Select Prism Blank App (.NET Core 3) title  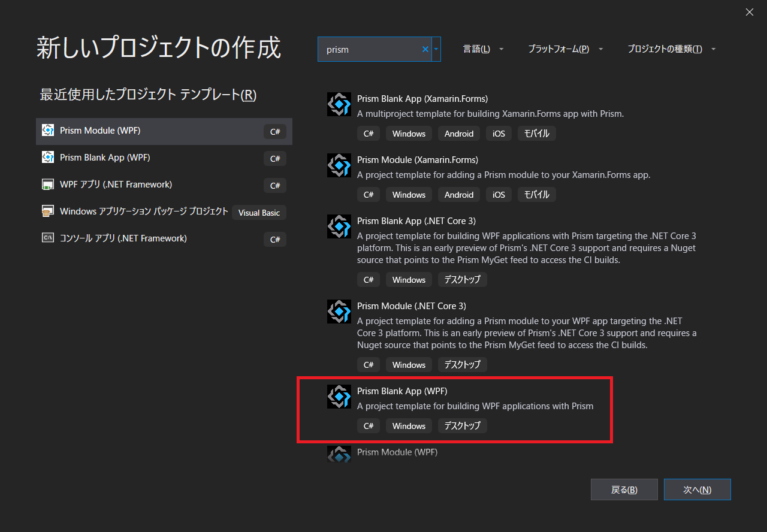[x=416, y=221]
